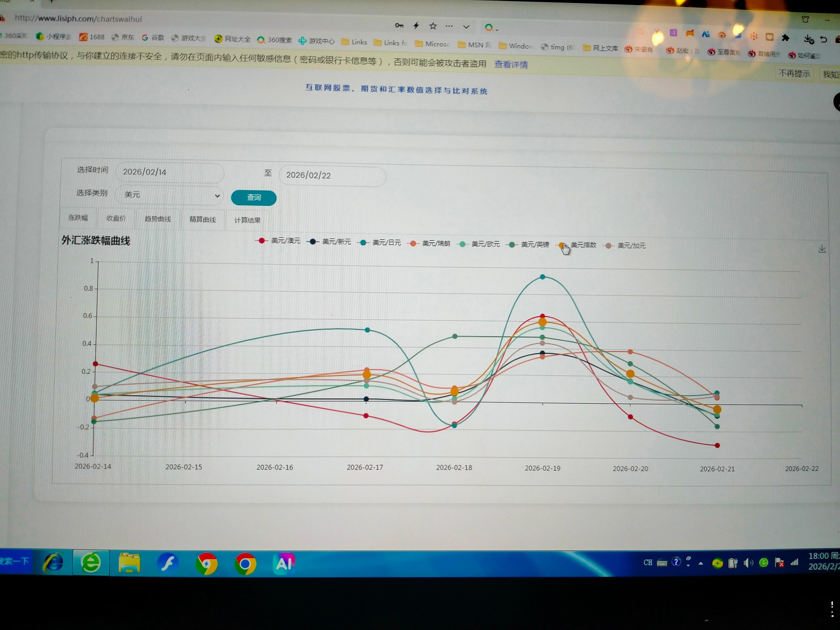Open the browser downloads icon
This screenshot has height=630, width=840.
pyautogui.click(x=808, y=39)
